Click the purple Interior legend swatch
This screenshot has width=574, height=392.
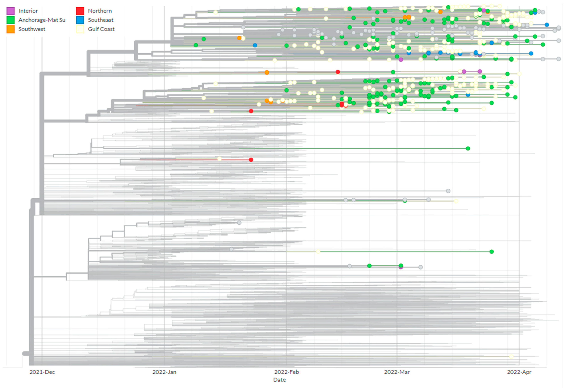coord(10,11)
